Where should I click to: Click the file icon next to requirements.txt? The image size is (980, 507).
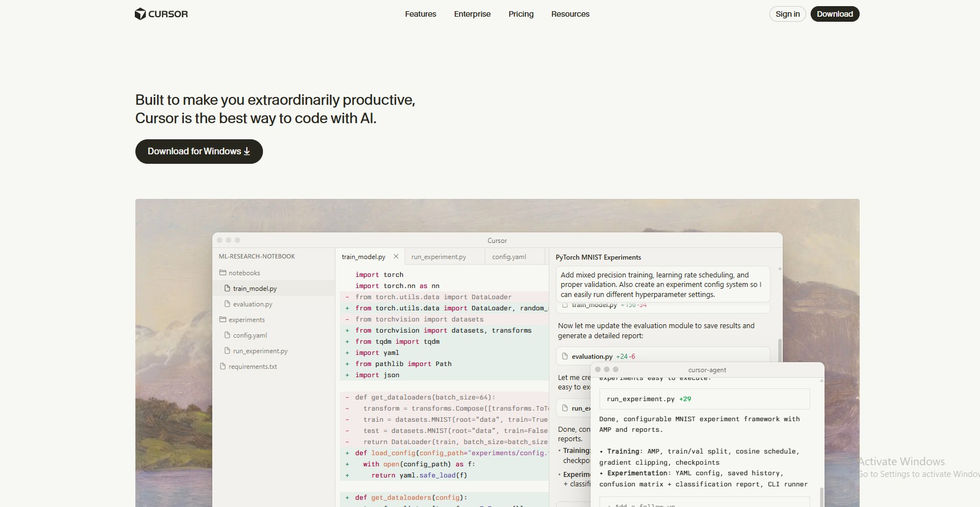222,366
